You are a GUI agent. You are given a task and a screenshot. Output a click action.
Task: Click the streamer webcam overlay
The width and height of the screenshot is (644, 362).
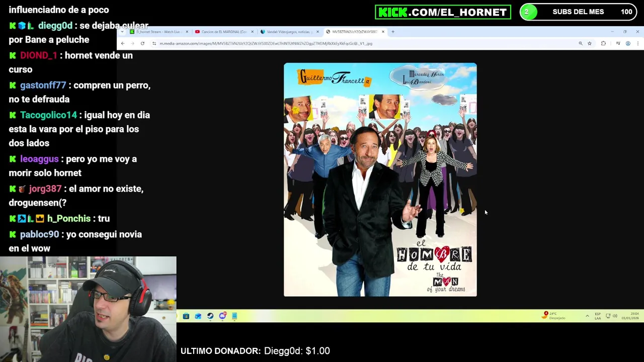point(88,309)
